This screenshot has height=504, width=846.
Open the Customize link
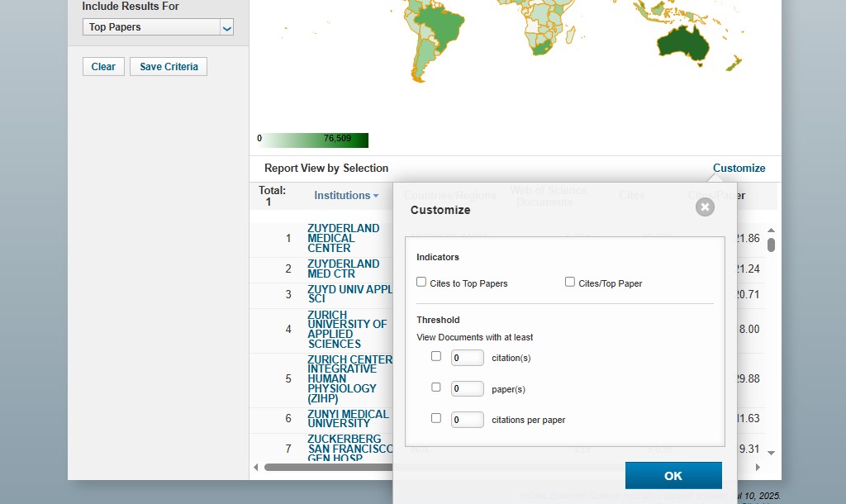click(x=739, y=168)
